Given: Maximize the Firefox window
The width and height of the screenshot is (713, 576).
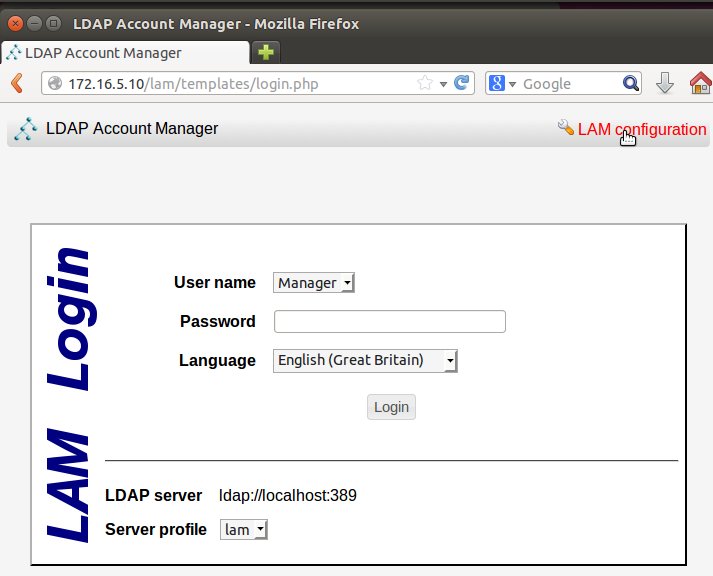Looking at the screenshot, I should tap(54, 23).
